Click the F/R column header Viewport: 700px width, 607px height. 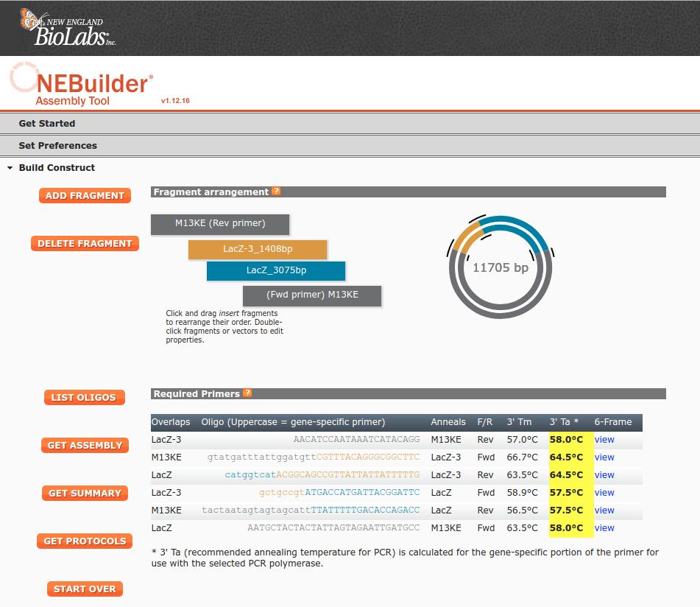pos(485,422)
